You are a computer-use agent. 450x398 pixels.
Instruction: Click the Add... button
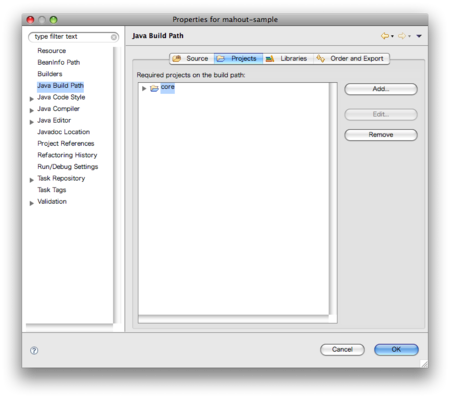coord(381,89)
